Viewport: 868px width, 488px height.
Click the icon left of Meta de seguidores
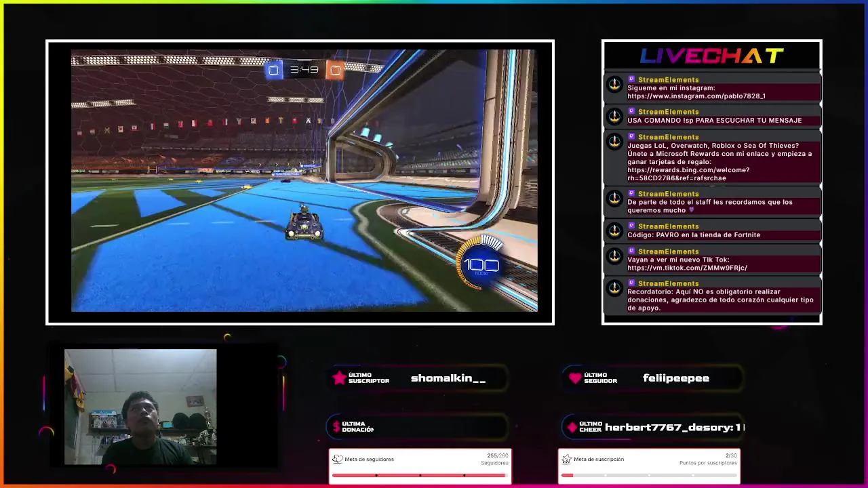337,459
